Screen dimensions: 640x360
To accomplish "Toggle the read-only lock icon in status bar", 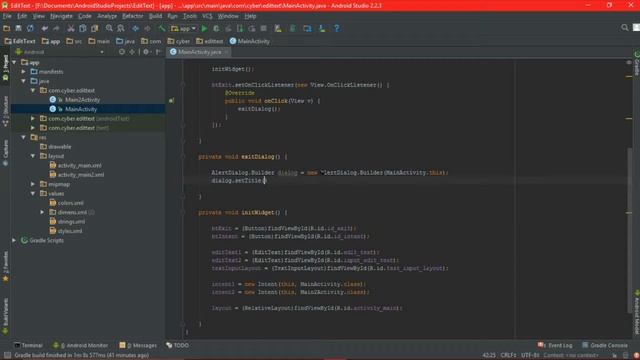I will [x=615, y=356].
